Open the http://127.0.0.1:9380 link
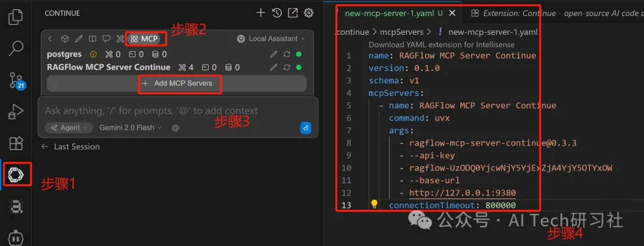Screen dimensions: 644x246 point(463,193)
